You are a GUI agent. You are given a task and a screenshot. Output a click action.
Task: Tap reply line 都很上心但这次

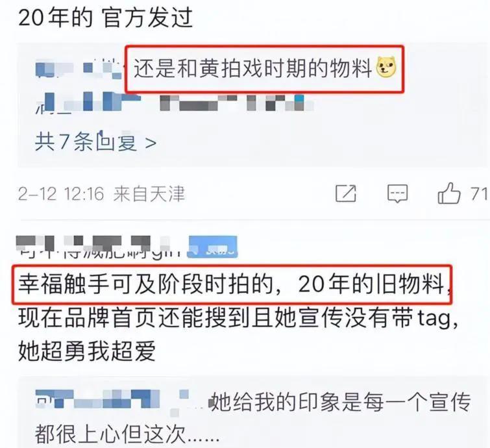pyautogui.click(x=127, y=434)
